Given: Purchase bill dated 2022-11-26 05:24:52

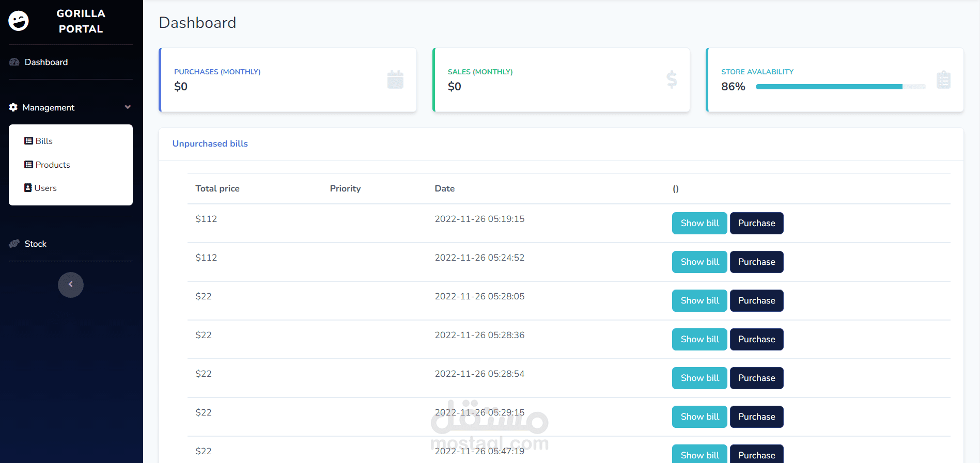Looking at the screenshot, I should 756,262.
